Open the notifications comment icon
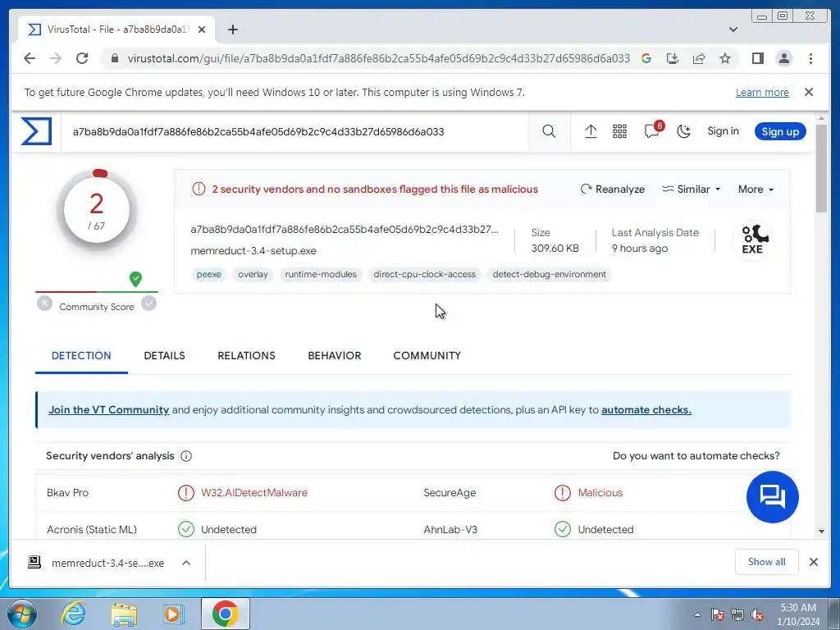Viewport: 840px width, 630px height. tap(652, 130)
